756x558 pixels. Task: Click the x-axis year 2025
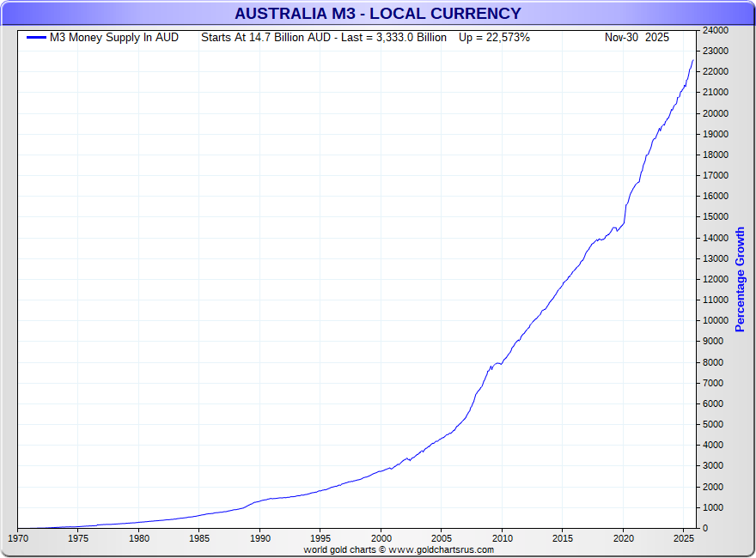coord(683,539)
